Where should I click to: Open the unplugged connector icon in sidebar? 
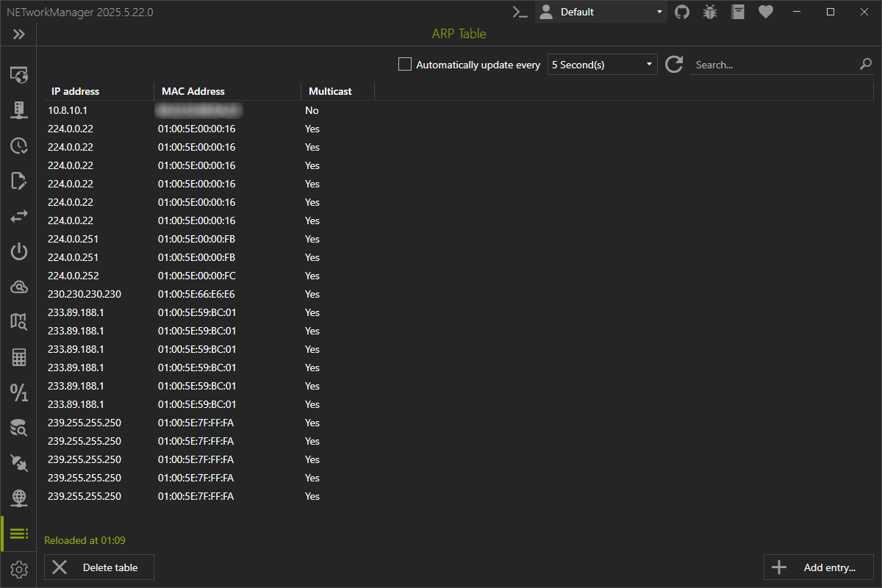tap(19, 462)
